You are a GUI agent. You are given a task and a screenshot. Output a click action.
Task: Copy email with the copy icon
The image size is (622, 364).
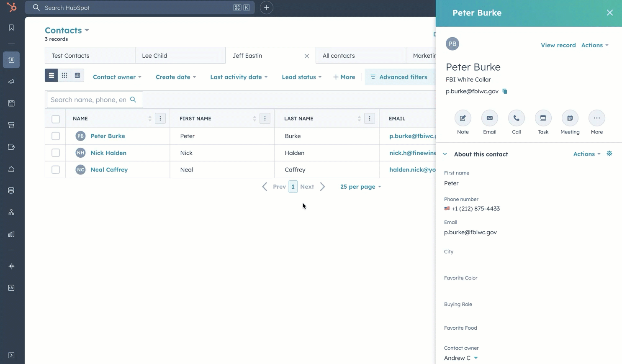[505, 91]
